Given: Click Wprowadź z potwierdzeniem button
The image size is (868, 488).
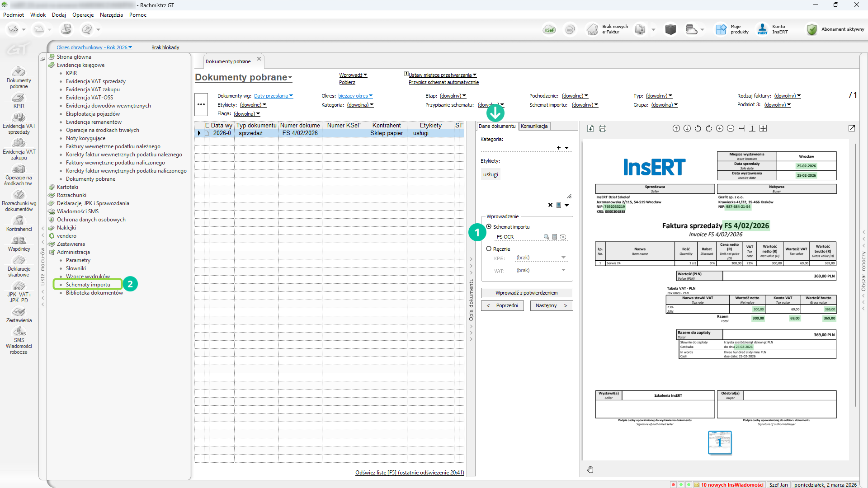Looking at the screenshot, I should click(x=527, y=293).
